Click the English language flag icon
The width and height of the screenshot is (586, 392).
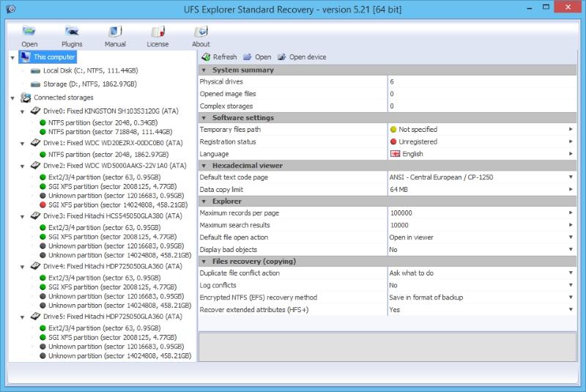[x=395, y=154]
